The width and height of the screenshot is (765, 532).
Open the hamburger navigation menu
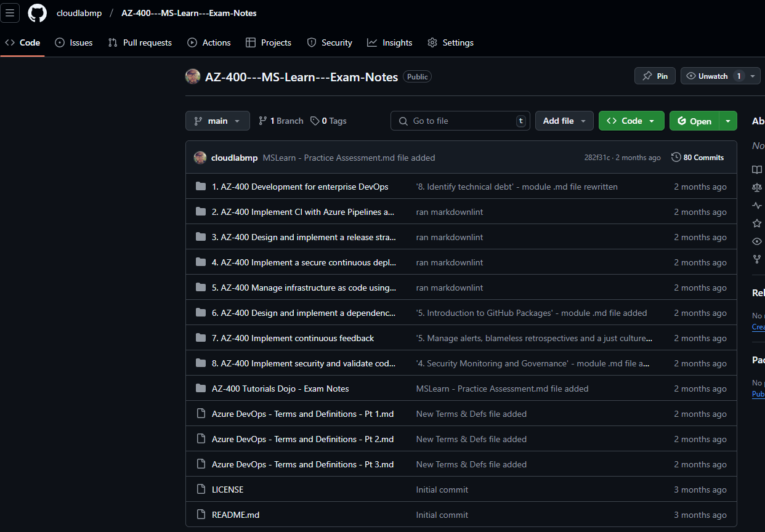[x=10, y=13]
